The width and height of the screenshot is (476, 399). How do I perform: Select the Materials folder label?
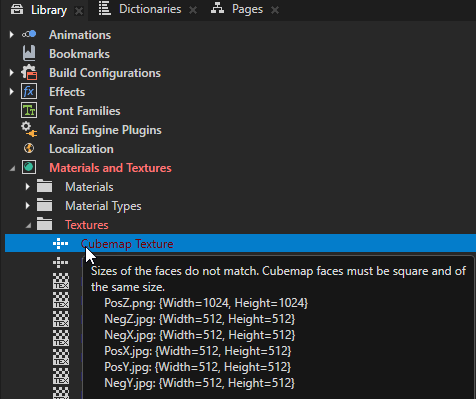click(89, 187)
